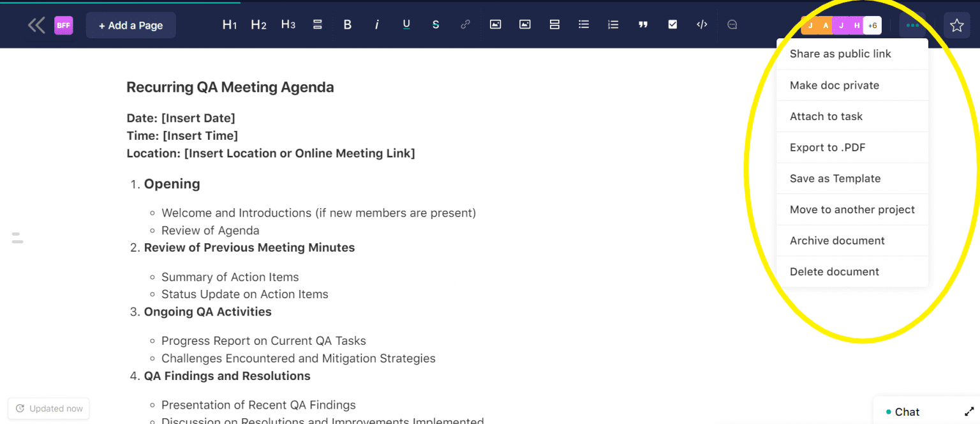Screen dimensions: 980x424
Task: Collapse the sidebar with the double chevron
Action: 36,25
